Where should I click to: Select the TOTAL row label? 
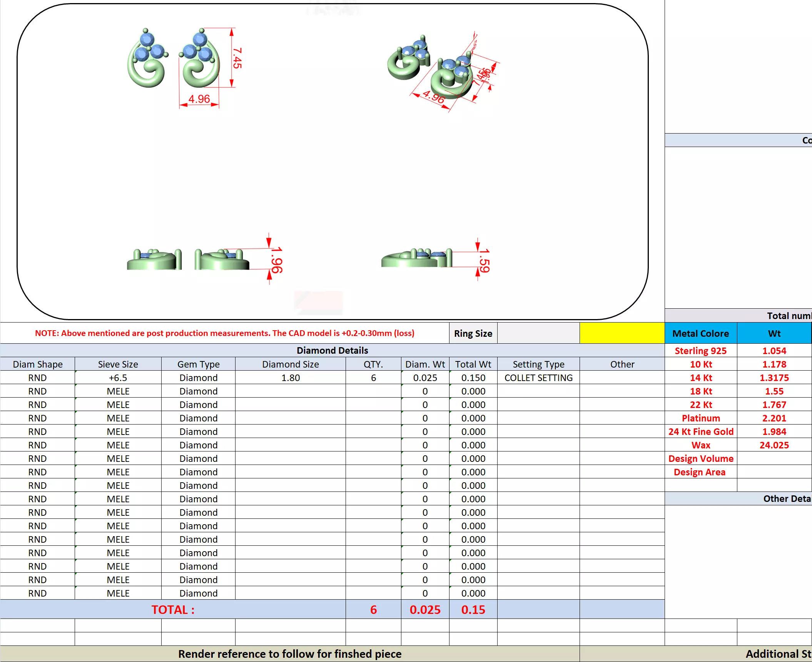click(x=173, y=610)
